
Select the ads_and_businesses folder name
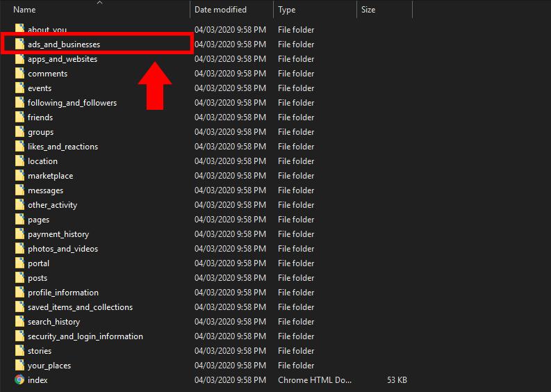(64, 44)
